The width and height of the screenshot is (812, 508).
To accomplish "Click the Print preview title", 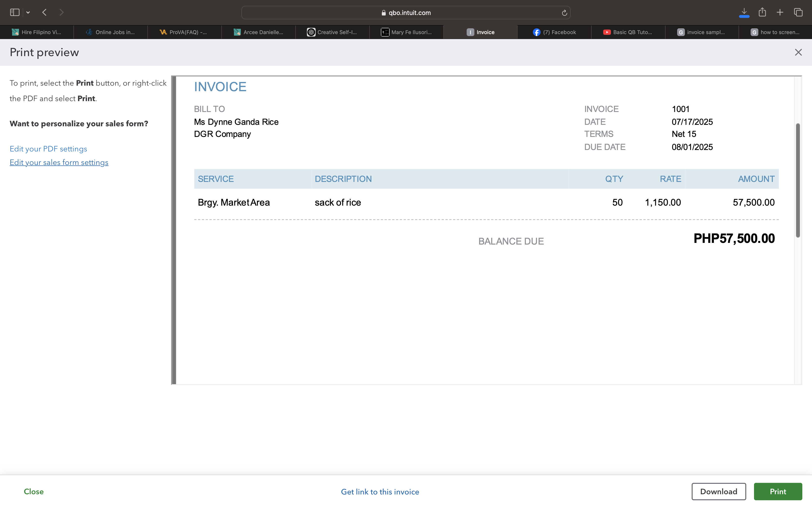I will click(44, 52).
